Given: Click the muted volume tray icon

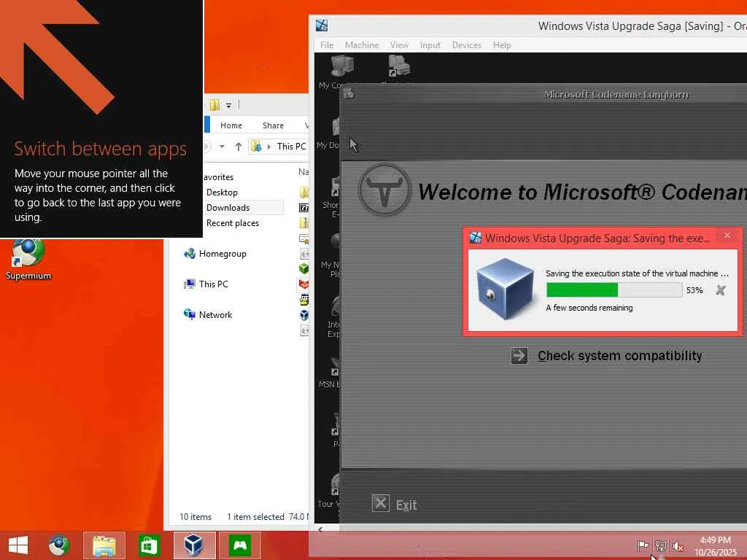Looking at the screenshot, I should 678,545.
